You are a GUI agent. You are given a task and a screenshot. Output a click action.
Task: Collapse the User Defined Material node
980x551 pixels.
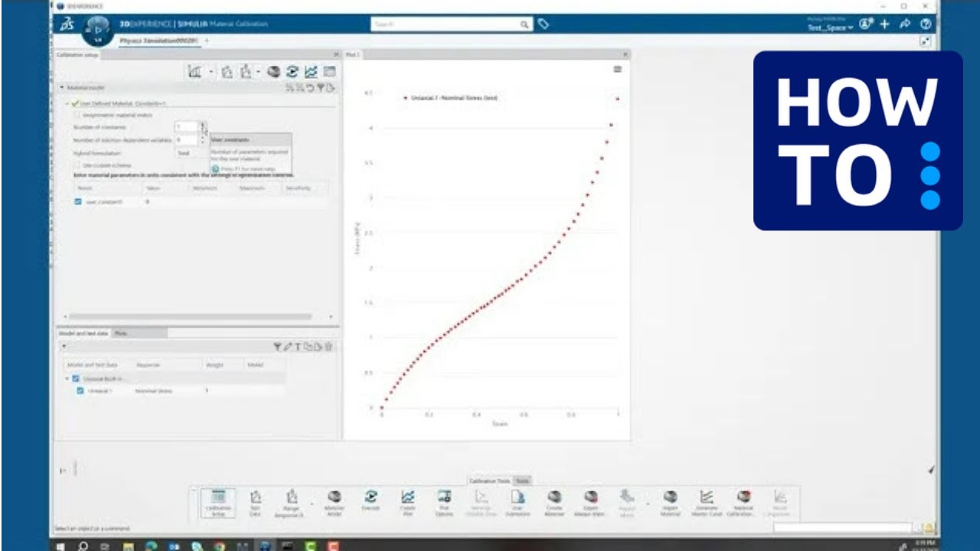click(x=67, y=103)
